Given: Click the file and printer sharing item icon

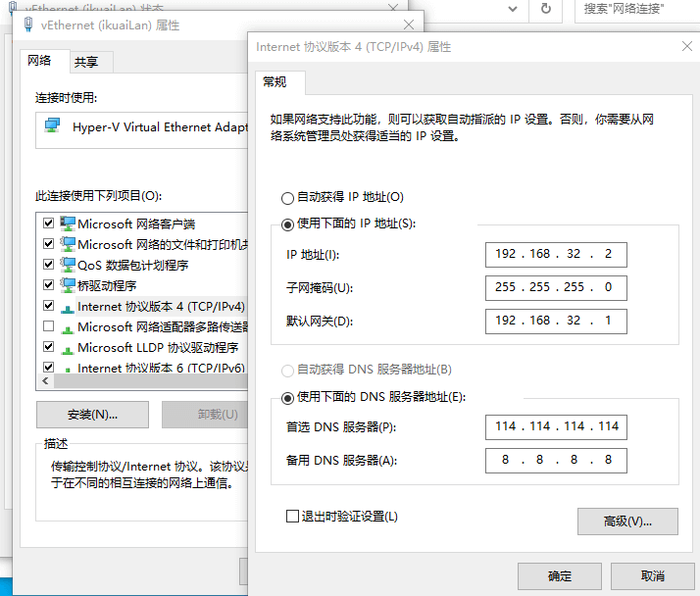Looking at the screenshot, I should pyautogui.click(x=68, y=244).
